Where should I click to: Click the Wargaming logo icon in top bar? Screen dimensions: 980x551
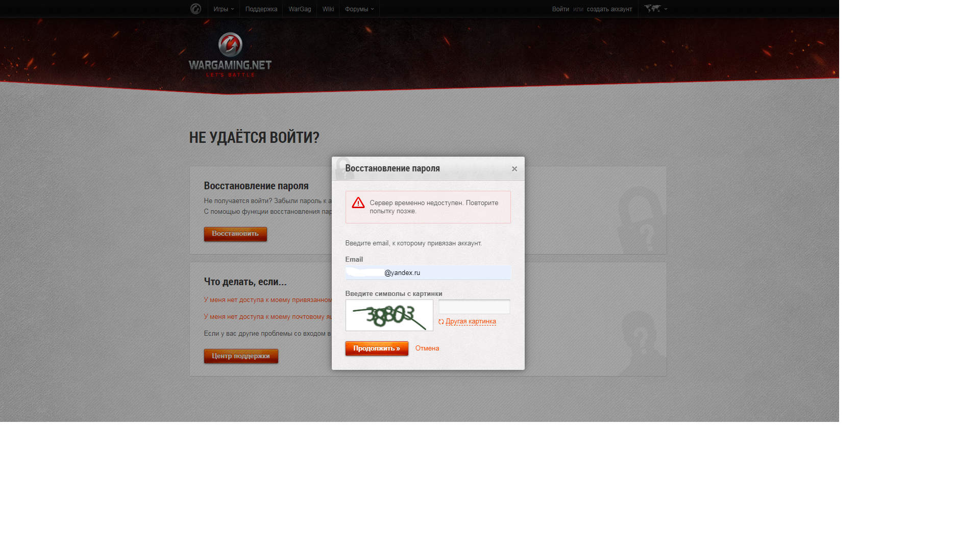point(195,9)
